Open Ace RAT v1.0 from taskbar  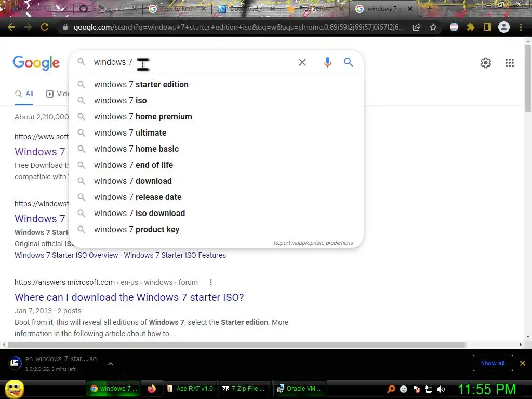pyautogui.click(x=190, y=389)
